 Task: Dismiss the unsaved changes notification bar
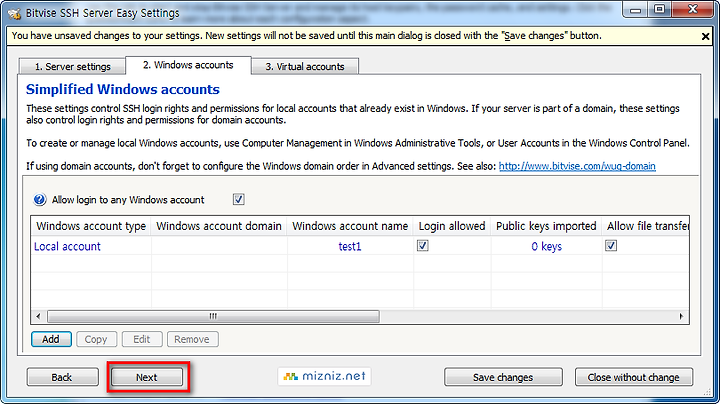click(705, 36)
